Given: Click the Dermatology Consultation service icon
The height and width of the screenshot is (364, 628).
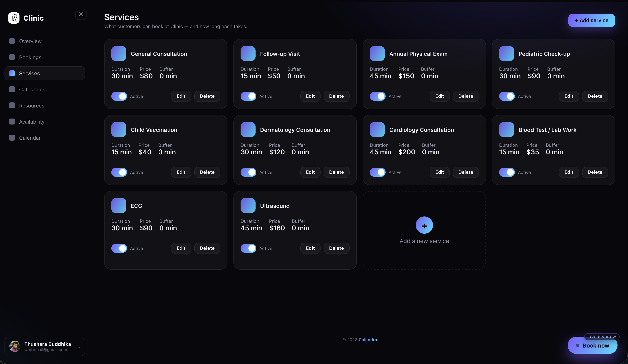Looking at the screenshot, I should tap(248, 130).
